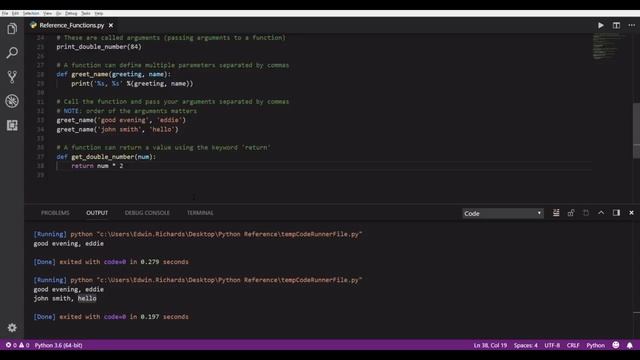Click on greet_name('good evening', 'eddie') line
The height and width of the screenshot is (360, 640).
(121, 120)
